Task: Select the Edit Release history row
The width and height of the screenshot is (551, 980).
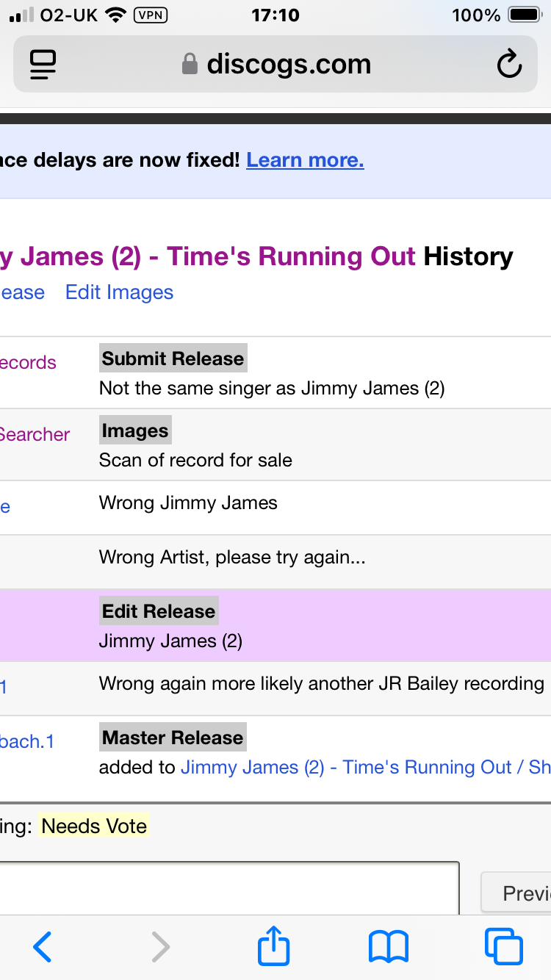Action: pos(275,625)
